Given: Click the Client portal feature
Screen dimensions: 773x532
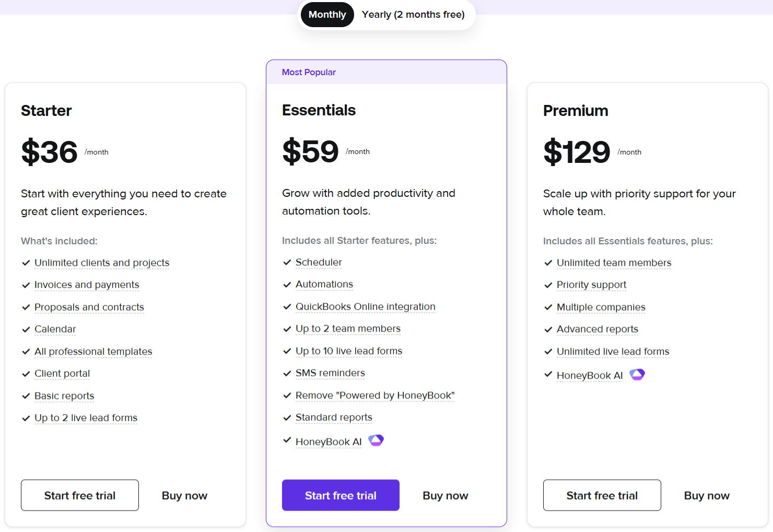Looking at the screenshot, I should point(62,373).
